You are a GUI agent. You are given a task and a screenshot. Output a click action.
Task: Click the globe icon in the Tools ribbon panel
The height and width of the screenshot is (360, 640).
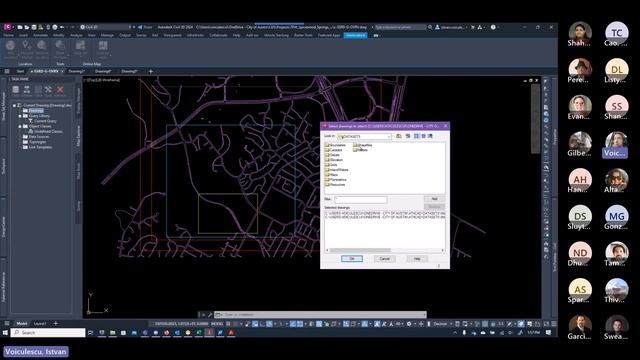60,46
